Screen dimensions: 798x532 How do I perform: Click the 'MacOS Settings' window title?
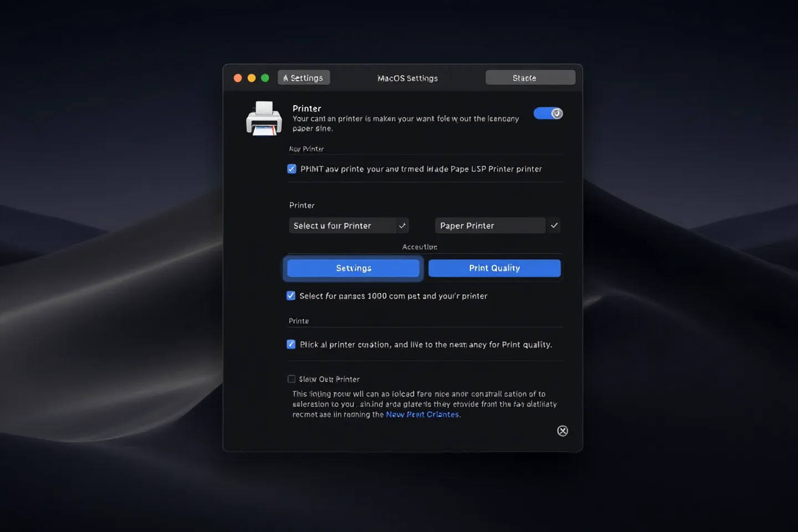pos(407,78)
